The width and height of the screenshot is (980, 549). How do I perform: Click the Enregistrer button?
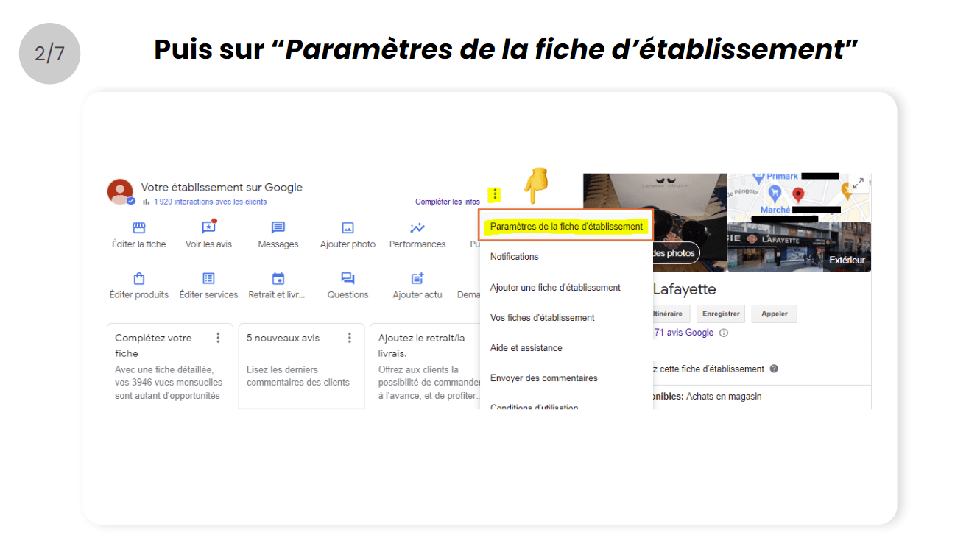click(721, 314)
